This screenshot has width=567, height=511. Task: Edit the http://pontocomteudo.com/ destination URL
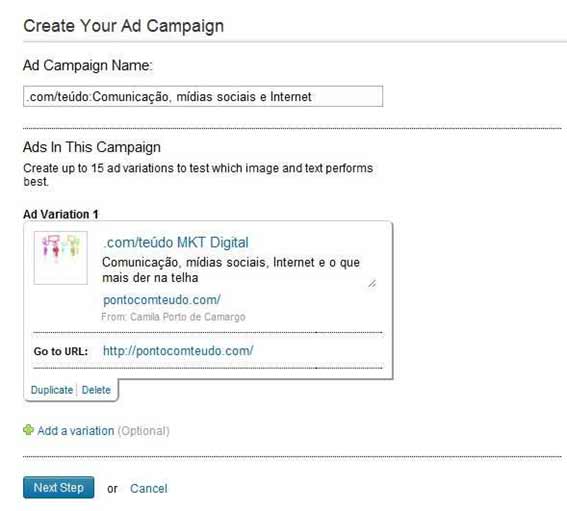coord(178,351)
